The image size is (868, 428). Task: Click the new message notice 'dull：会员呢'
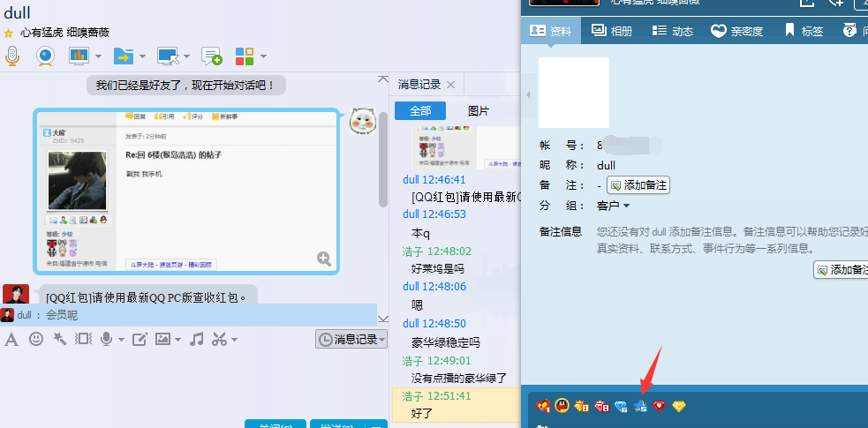coord(188,315)
